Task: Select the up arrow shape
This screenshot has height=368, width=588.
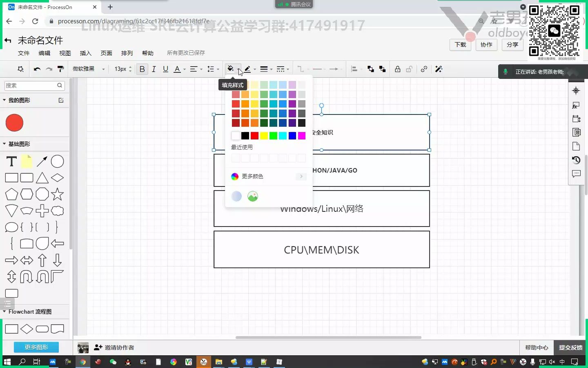Action: [42, 260]
